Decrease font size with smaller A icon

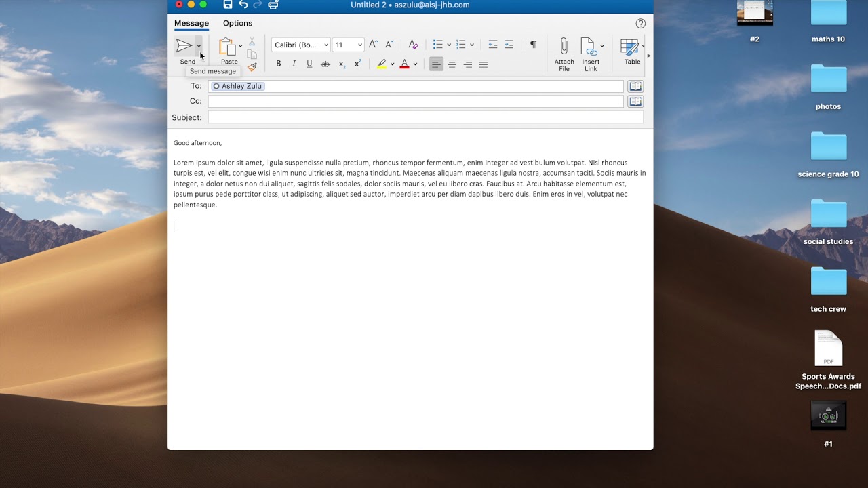(x=389, y=45)
